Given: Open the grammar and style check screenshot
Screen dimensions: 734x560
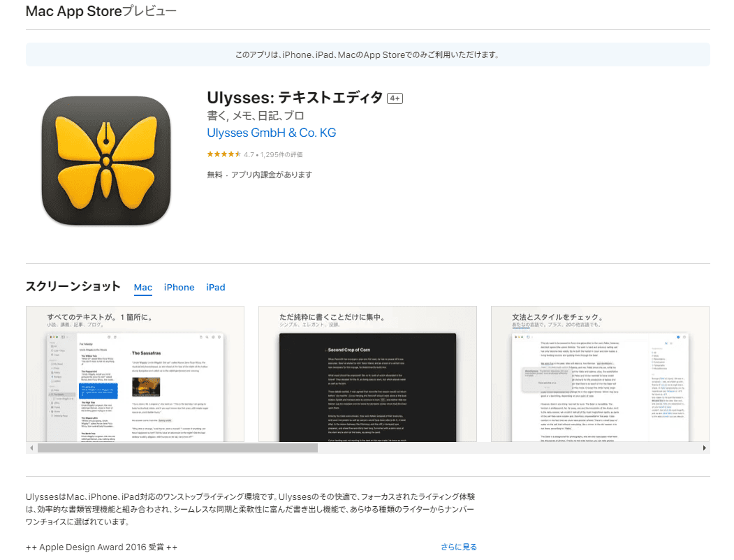Looking at the screenshot, I should point(600,374).
